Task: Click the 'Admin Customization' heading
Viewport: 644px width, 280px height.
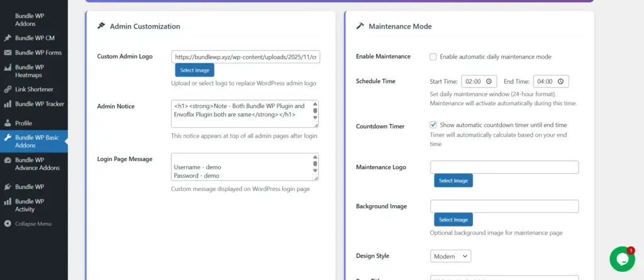Action: click(x=145, y=26)
